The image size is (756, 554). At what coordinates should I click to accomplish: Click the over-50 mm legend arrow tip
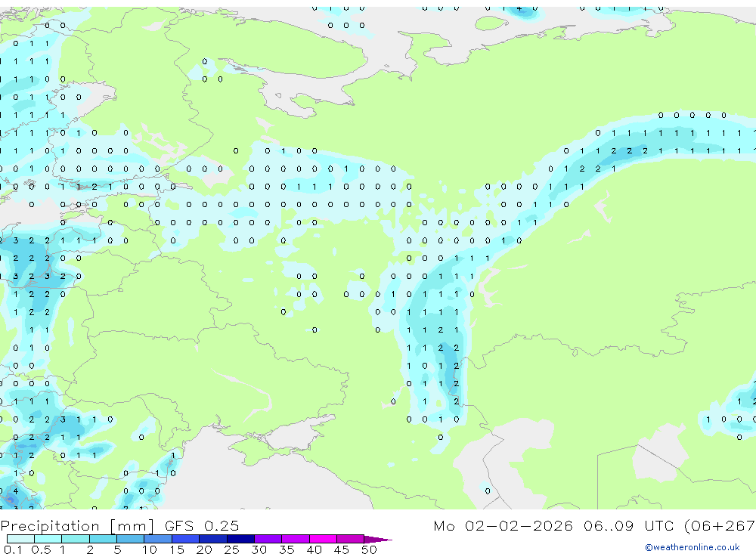(x=379, y=539)
